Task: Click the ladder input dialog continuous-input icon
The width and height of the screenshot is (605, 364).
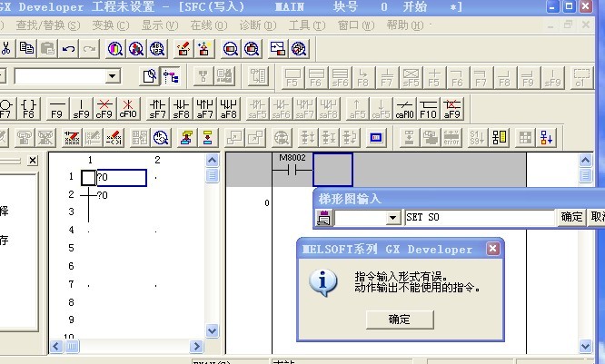Action: pos(323,218)
